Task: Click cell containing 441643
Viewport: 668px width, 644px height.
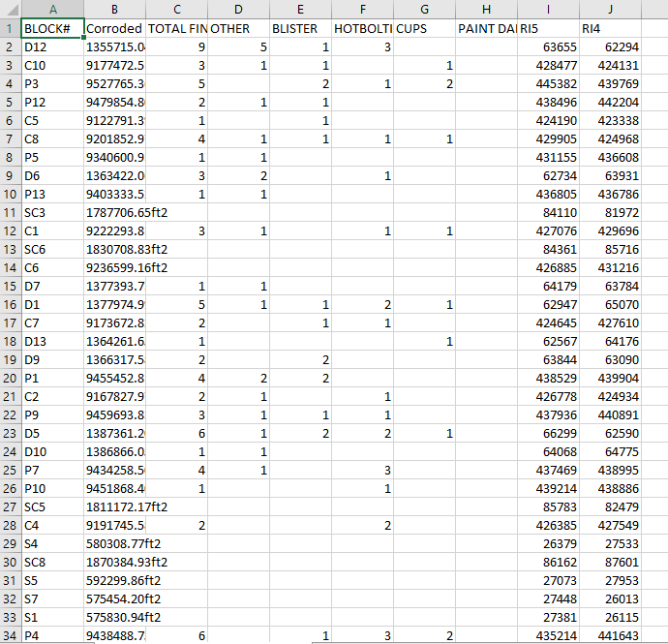Action: tap(610, 635)
